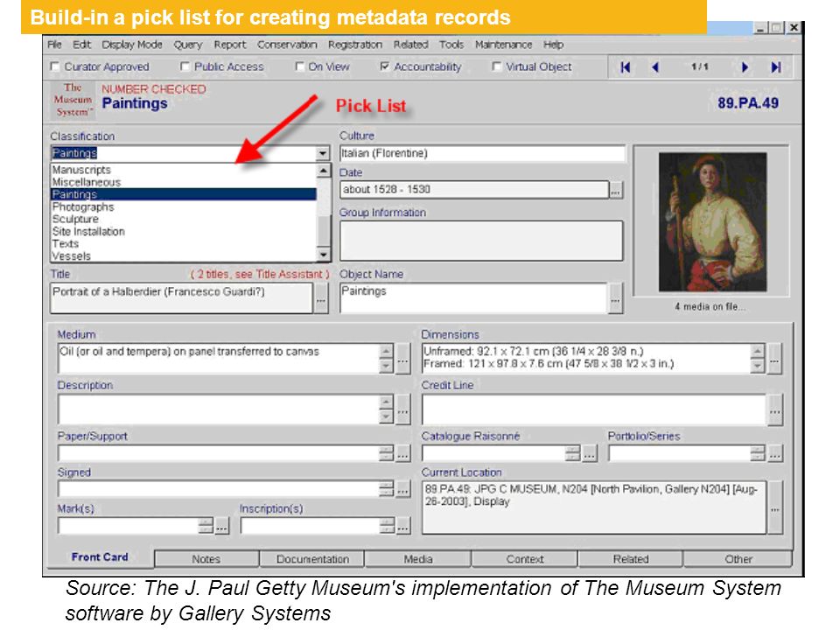Viewport: 840px width, 630px height.
Task: Open the Registration menu
Action: click(x=355, y=45)
